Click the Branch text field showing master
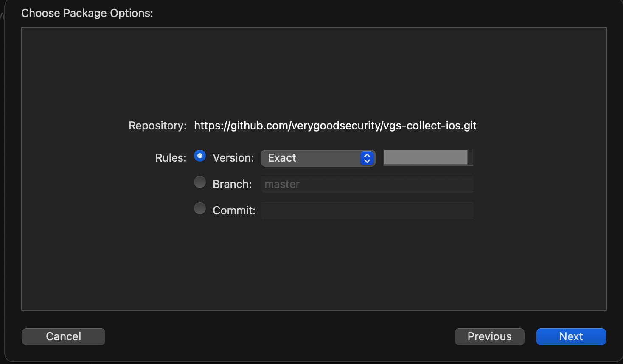This screenshot has width=623, height=364. click(x=367, y=184)
